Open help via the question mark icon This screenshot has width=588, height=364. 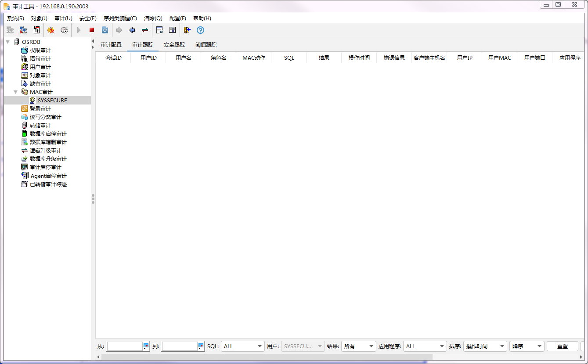click(200, 30)
